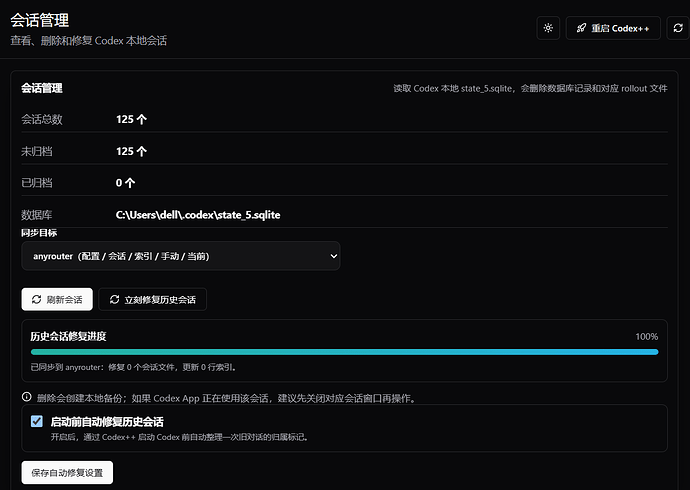Click the 历史会话修复进度 progress bar
Viewport: 690px width, 490px height.
tap(345, 352)
